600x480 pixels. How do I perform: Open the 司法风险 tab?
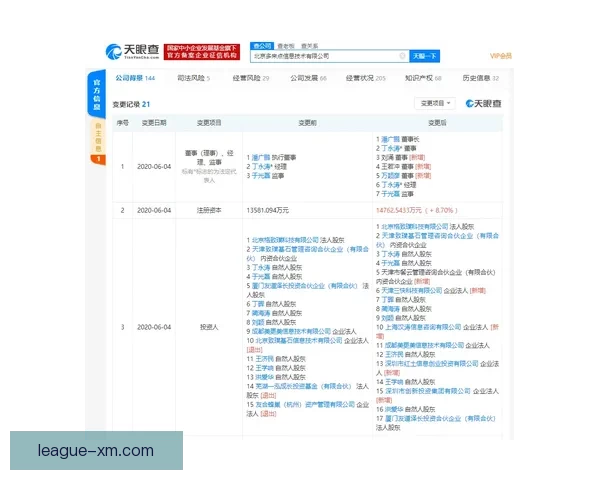point(193,78)
